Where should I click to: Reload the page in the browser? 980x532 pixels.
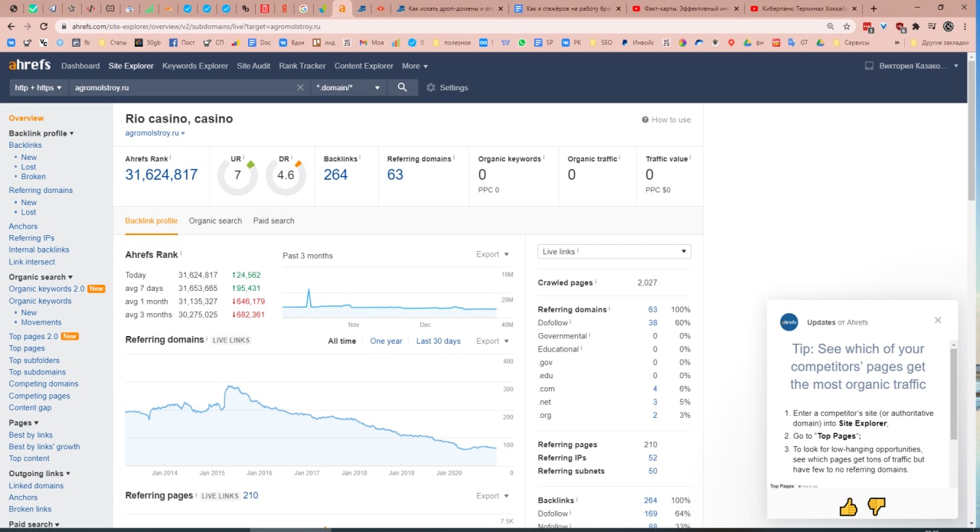click(x=44, y=26)
